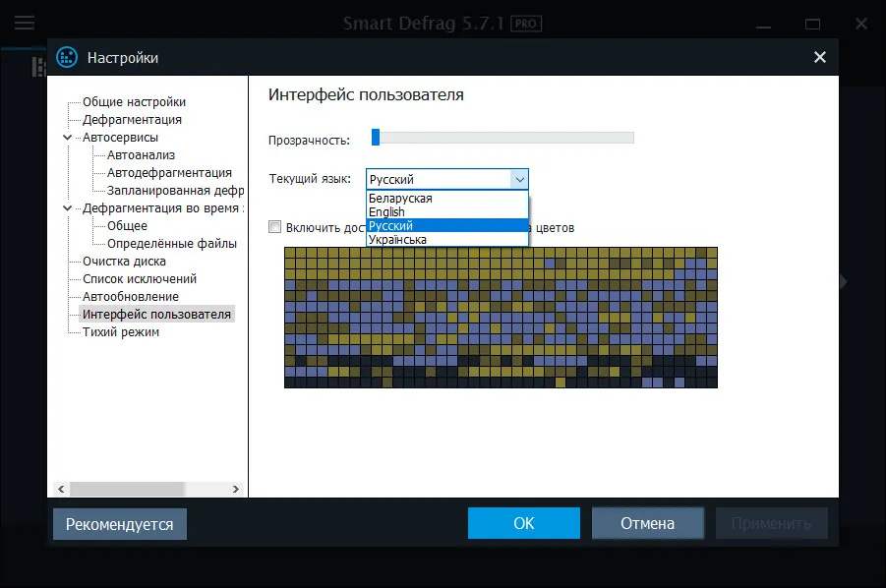Choose English from language list
Viewport: 886px width, 588px height.
pyautogui.click(x=447, y=211)
